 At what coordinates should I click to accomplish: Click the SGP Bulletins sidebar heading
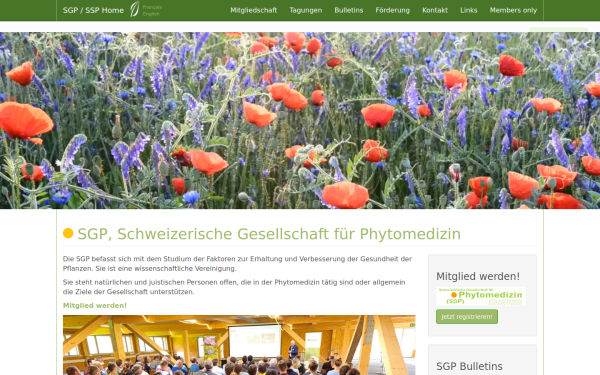[469, 366]
